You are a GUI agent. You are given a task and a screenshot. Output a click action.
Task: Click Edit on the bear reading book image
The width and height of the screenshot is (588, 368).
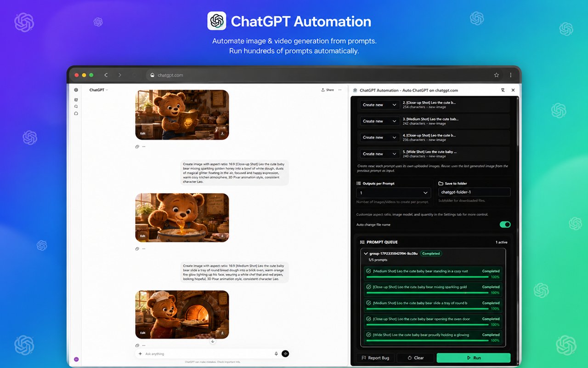tap(143, 133)
